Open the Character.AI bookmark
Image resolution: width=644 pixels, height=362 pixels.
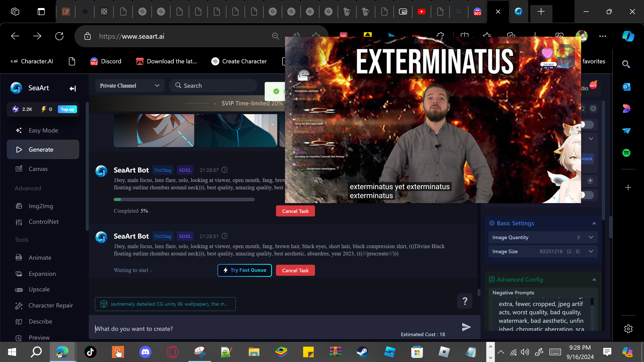click(32, 61)
